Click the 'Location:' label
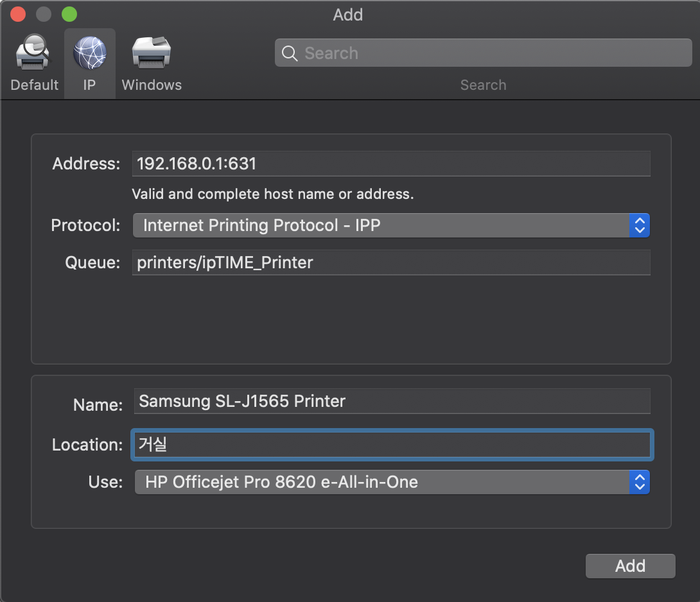 point(87,445)
